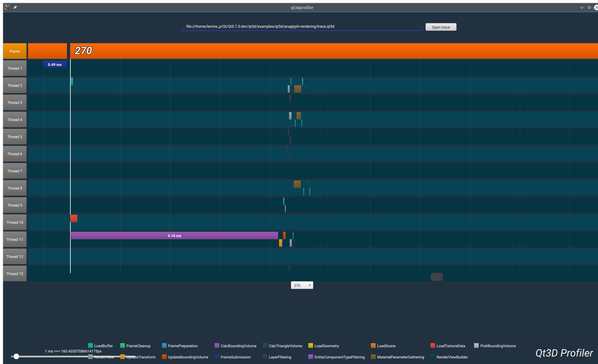Click the application icon in title bar
The image size is (598, 364).
[x=7, y=7]
